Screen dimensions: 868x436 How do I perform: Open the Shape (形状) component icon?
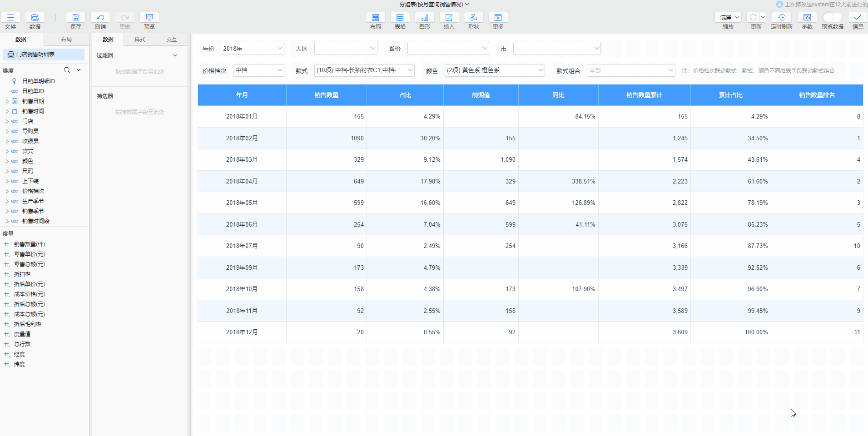point(473,18)
